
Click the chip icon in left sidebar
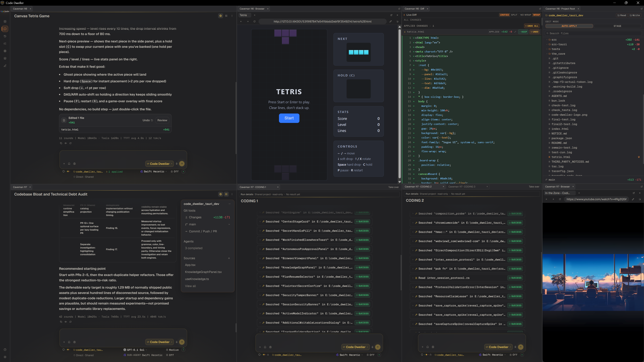(5, 51)
